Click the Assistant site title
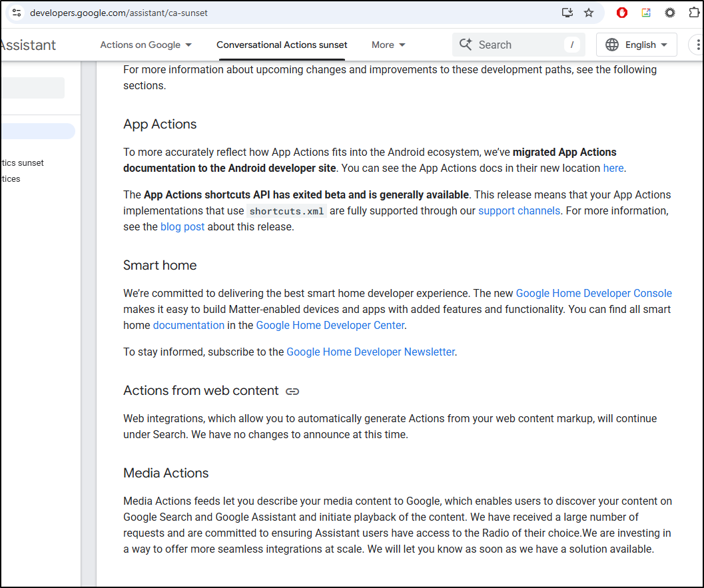Image resolution: width=704 pixels, height=588 pixels. (28, 45)
